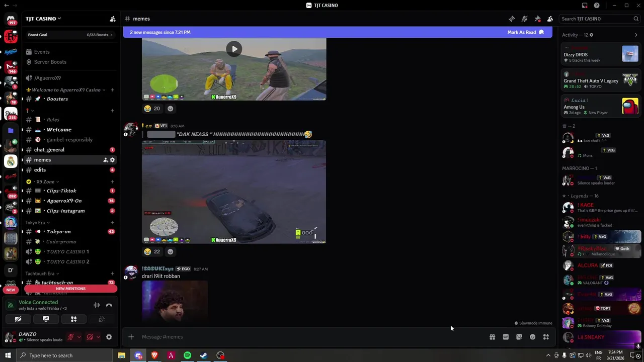Click the laughing reaction with 22 count

pos(152,251)
